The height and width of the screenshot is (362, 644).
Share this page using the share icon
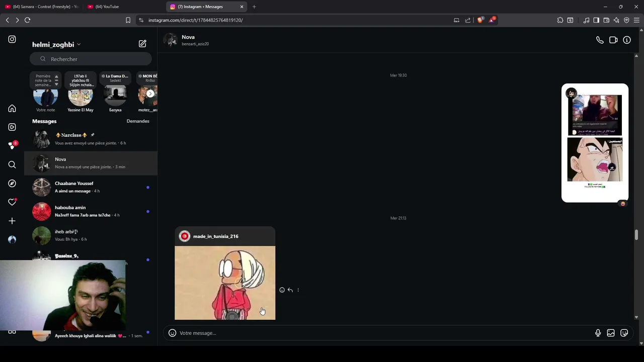[x=468, y=20]
